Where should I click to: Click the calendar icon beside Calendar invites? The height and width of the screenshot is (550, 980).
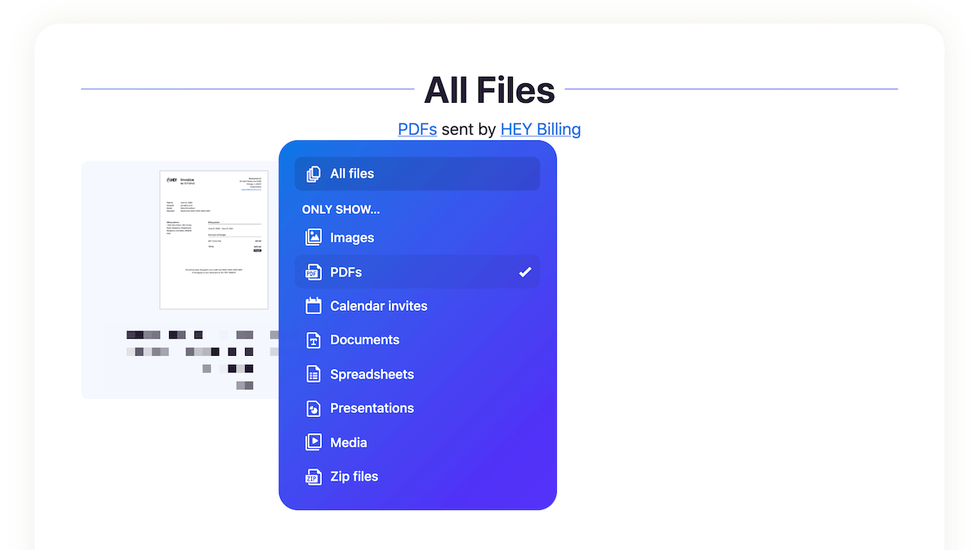(314, 306)
